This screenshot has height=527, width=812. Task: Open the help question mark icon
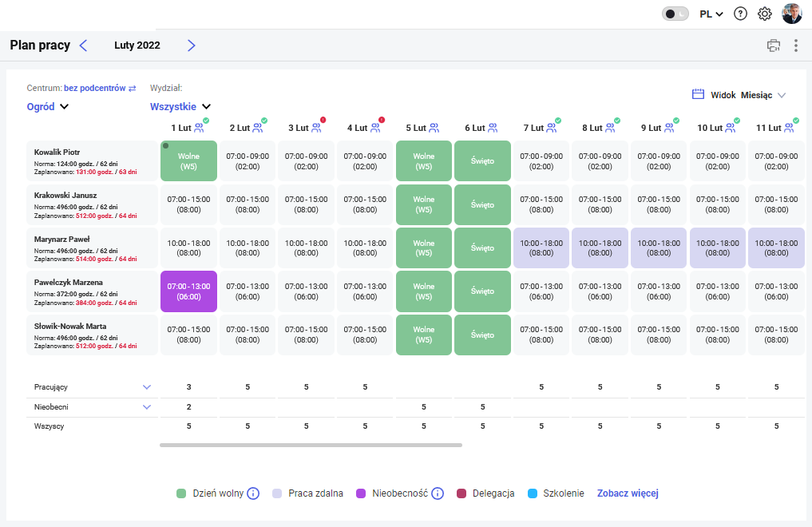(740, 14)
